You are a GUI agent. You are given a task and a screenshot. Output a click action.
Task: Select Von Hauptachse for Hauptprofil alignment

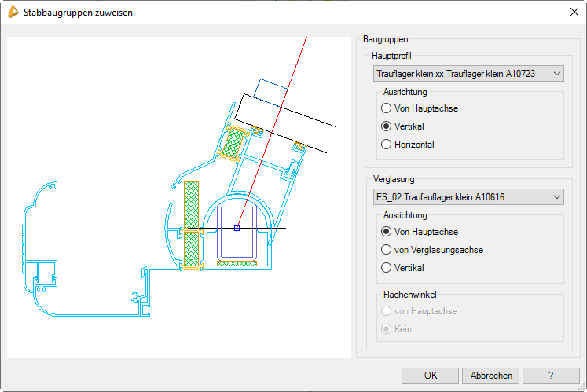tap(386, 108)
